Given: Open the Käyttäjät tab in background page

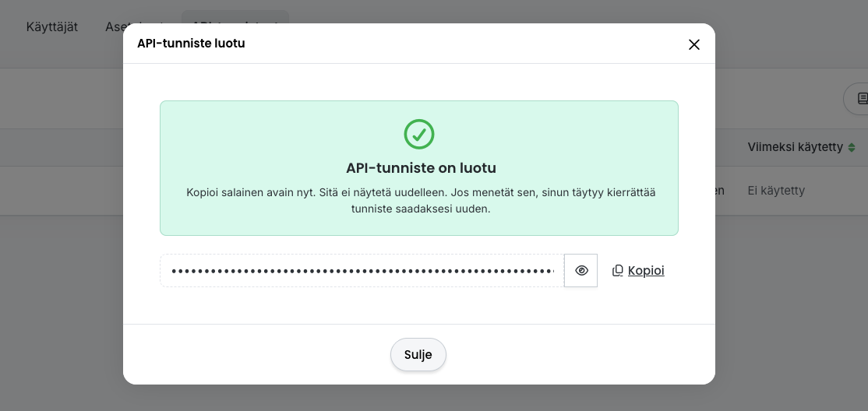Looking at the screenshot, I should point(52,26).
